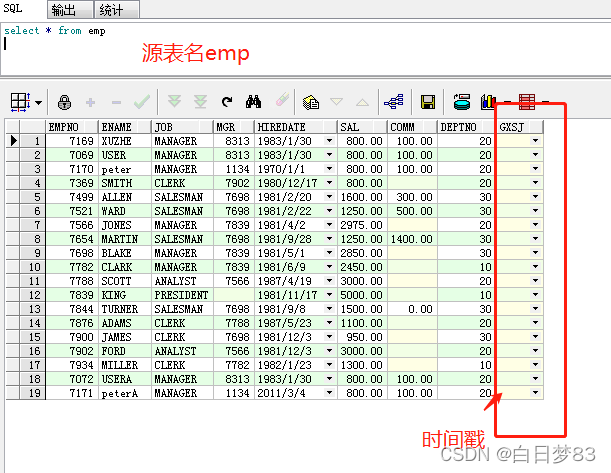Open the GXSJ dropdown in row 19
This screenshot has height=473, width=611.
tap(536, 393)
